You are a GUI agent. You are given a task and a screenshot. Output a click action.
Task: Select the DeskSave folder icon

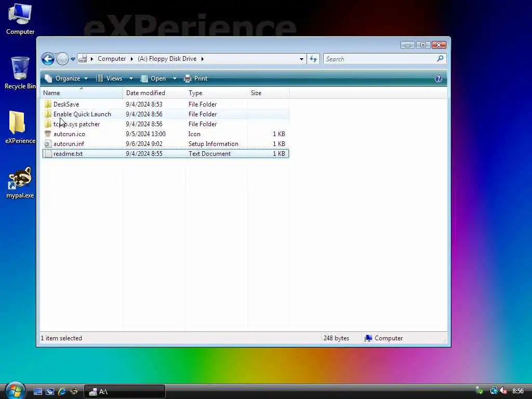coord(48,104)
